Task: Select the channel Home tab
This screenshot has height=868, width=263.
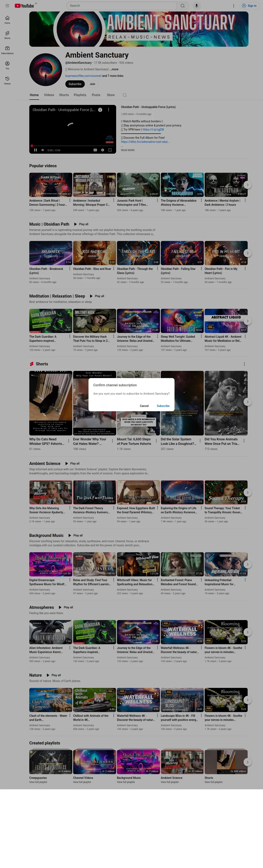Action: [x=34, y=95]
